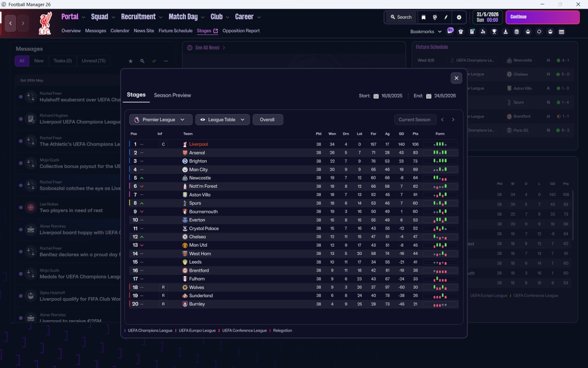This screenshot has height=368, width=588.
Task: Close the Stages dialog with X button
Action: pos(456,78)
